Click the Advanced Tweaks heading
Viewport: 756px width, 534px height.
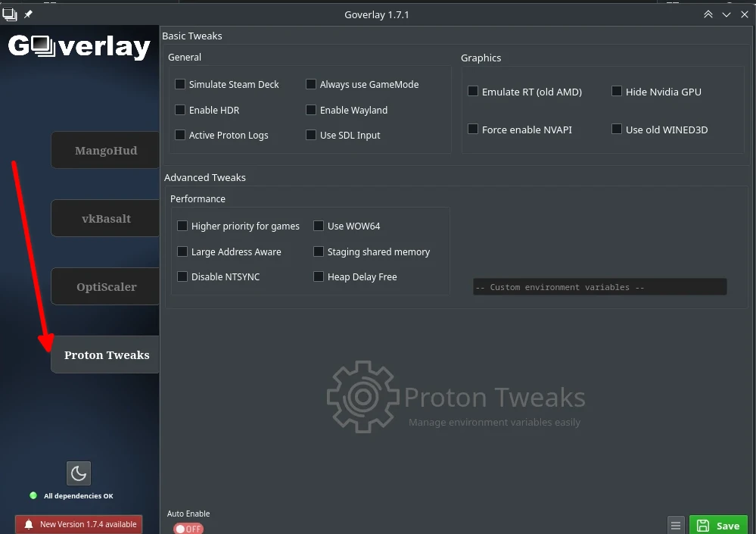pyautogui.click(x=205, y=177)
